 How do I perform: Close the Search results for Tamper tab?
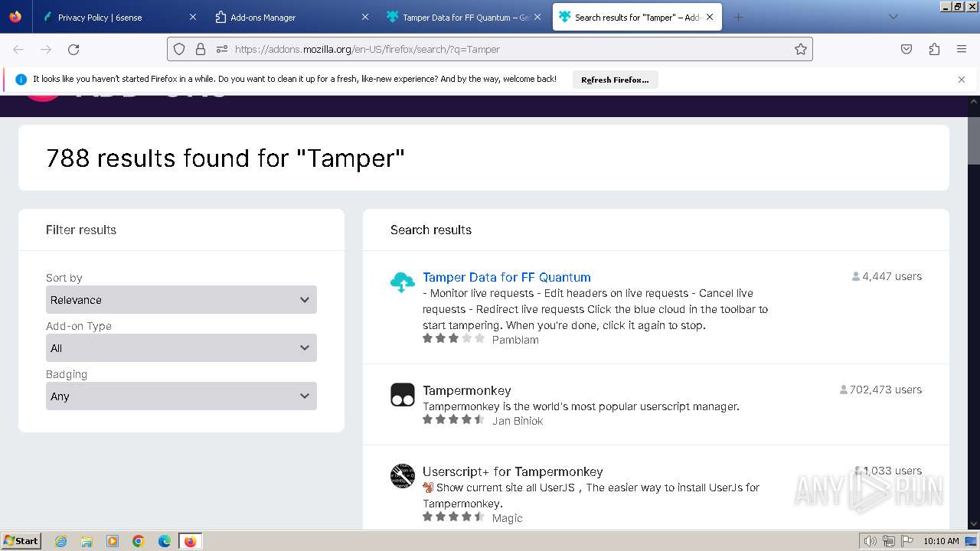pos(710,17)
